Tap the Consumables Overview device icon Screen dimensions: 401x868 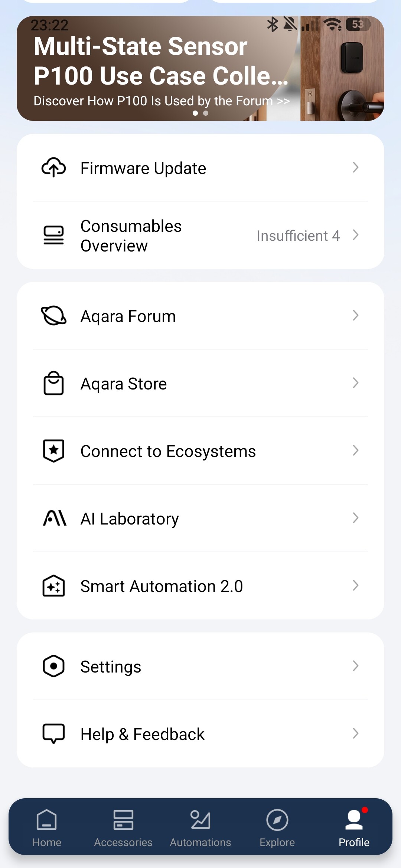click(53, 235)
